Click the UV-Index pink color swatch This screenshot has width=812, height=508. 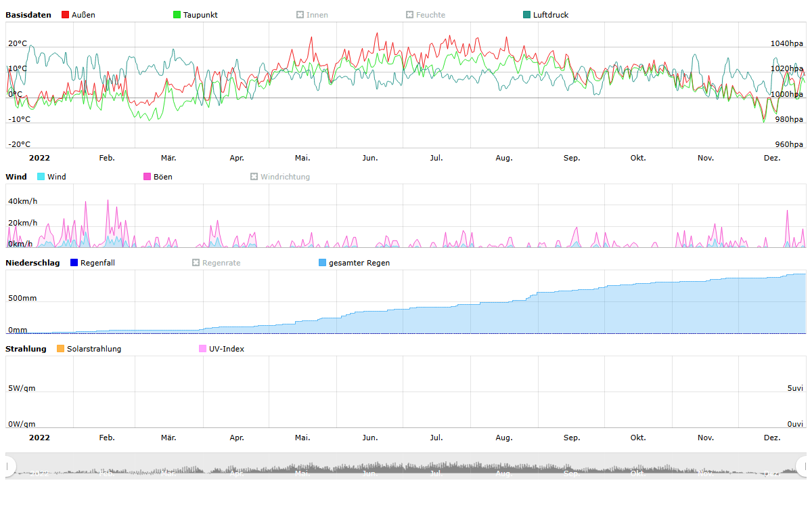[x=203, y=349]
